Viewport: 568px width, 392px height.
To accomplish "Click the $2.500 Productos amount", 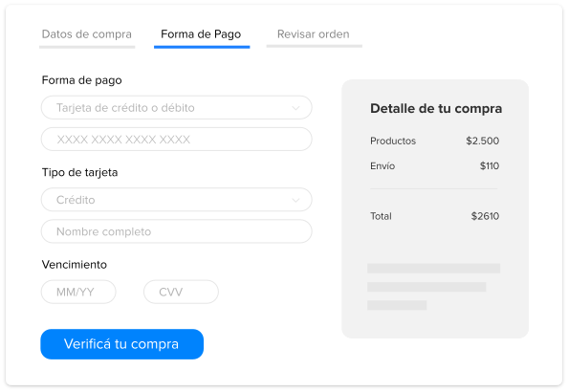I will click(x=483, y=141).
